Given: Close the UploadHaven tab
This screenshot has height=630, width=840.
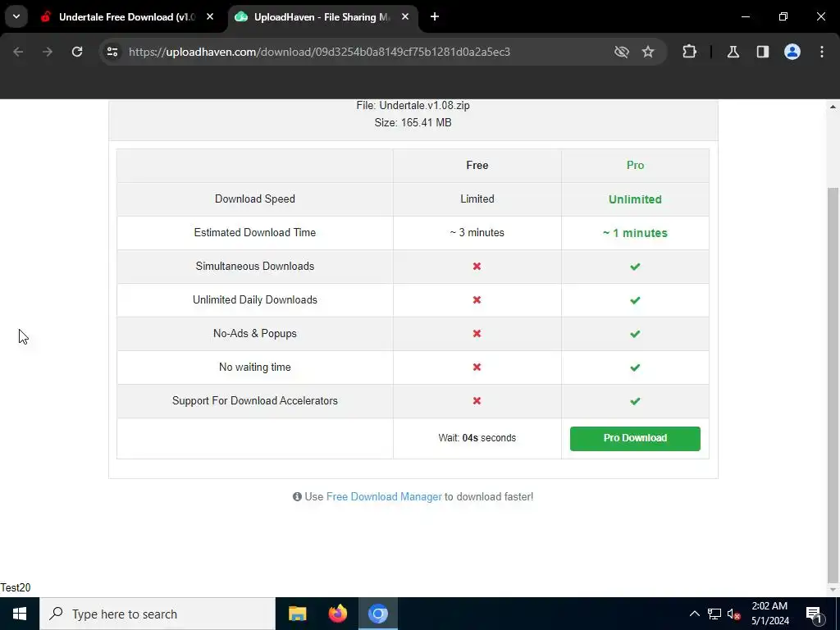Looking at the screenshot, I should point(405,17).
